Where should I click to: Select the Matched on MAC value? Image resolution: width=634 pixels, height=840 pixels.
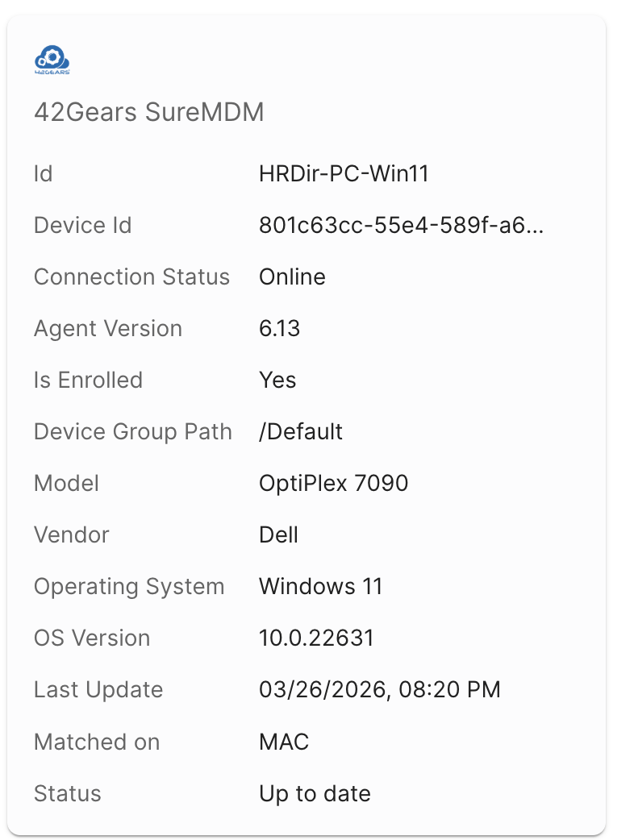tap(284, 742)
